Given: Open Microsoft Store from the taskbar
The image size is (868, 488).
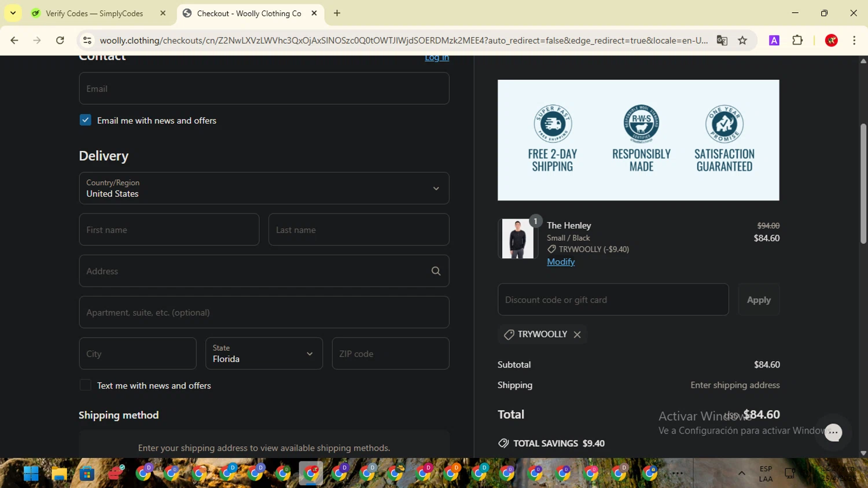Looking at the screenshot, I should (x=87, y=474).
